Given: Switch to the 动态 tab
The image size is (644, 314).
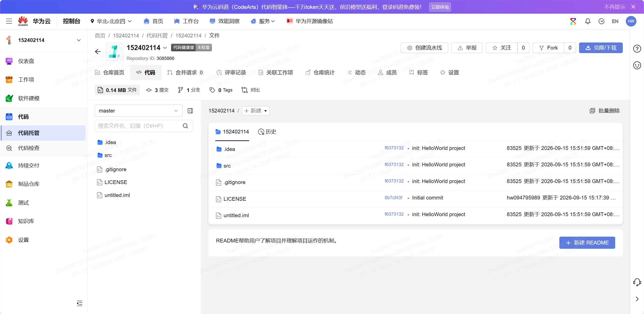Looking at the screenshot, I should 356,73.
